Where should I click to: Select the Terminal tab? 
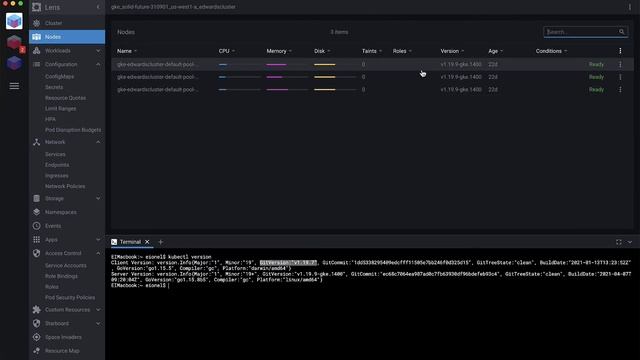click(130, 242)
